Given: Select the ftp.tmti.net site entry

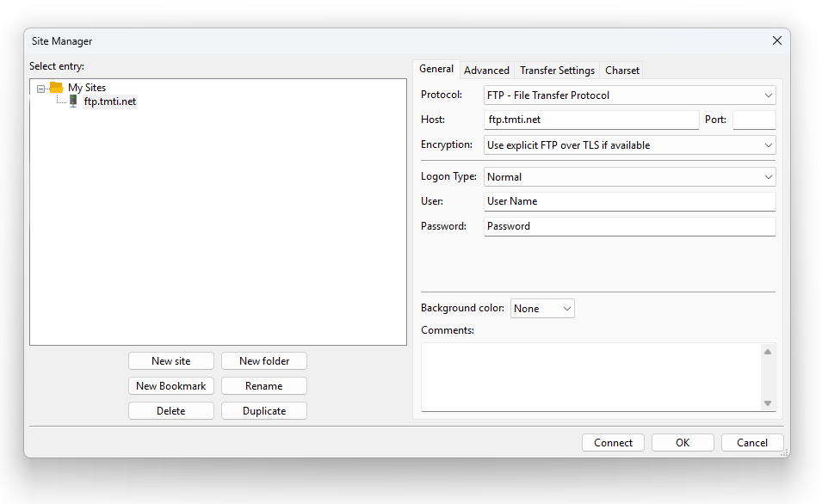Looking at the screenshot, I should click(x=110, y=101).
